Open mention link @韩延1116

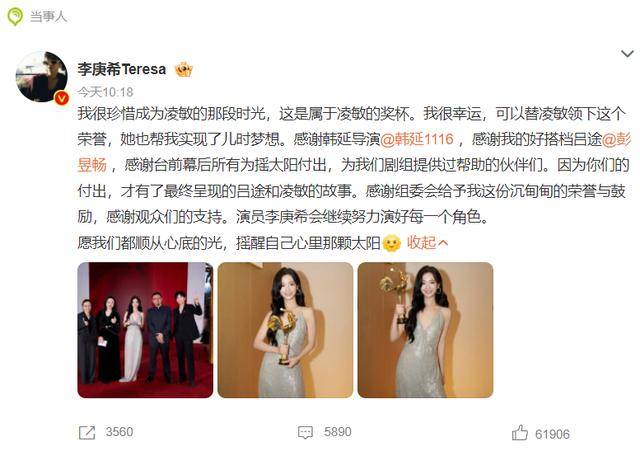click(x=417, y=139)
